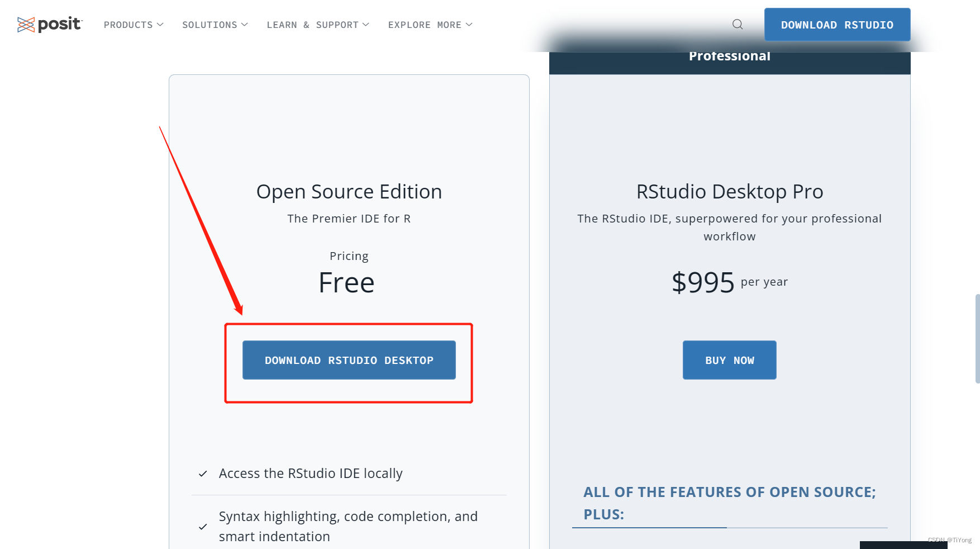Expand the Products menu
980x549 pixels.
(x=134, y=25)
